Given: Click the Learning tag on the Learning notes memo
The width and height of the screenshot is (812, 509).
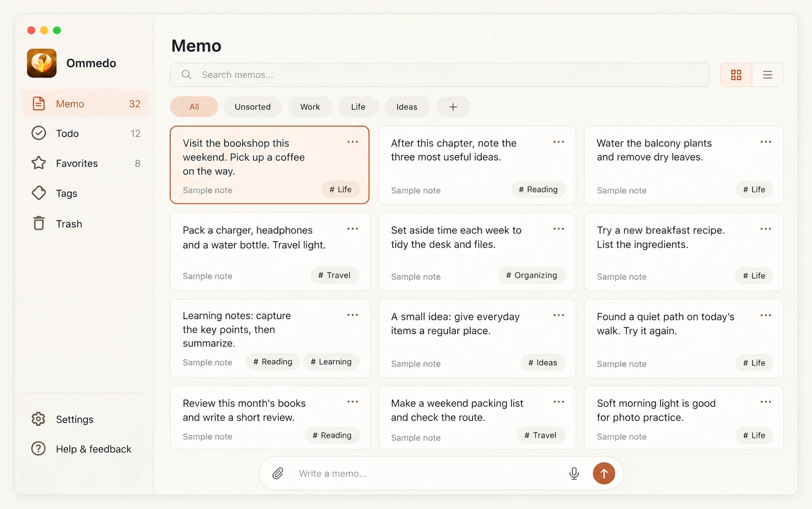Looking at the screenshot, I should 331,362.
